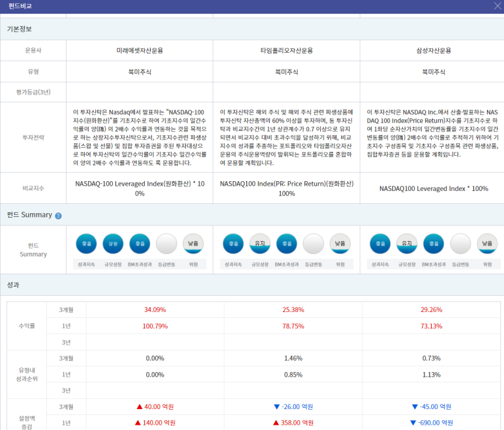Click the red up arrow beside 40.00 억원
The image size is (504, 430).
[140, 407]
